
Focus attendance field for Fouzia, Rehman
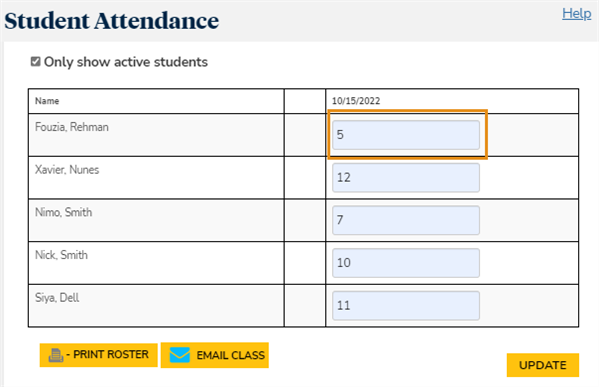tap(406, 135)
